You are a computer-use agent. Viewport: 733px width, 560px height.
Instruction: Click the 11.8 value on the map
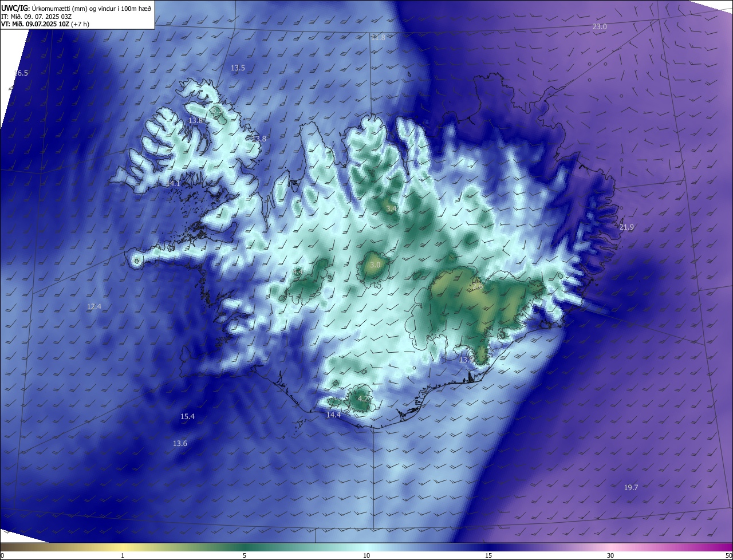click(378, 37)
